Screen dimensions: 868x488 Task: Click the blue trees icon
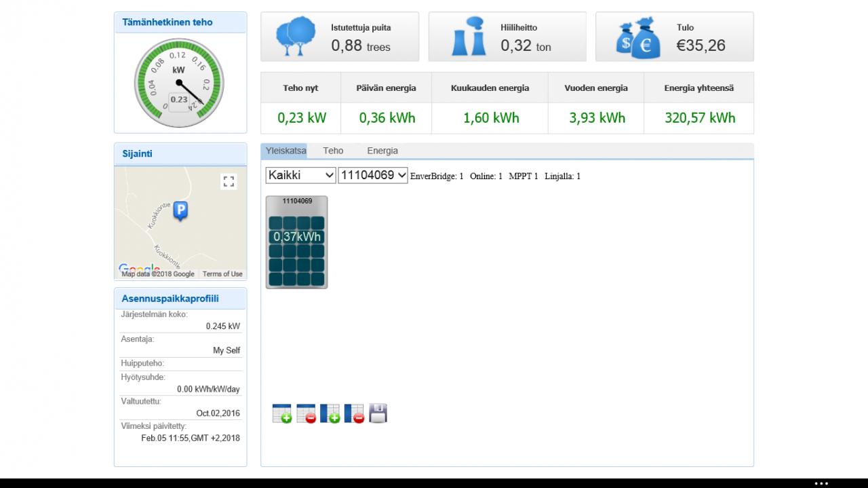(x=296, y=37)
